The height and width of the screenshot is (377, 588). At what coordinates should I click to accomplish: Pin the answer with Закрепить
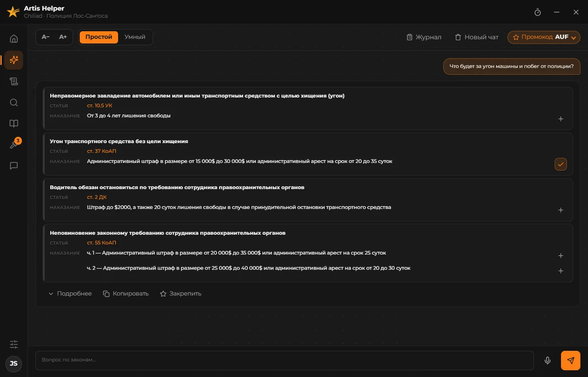[x=181, y=294]
